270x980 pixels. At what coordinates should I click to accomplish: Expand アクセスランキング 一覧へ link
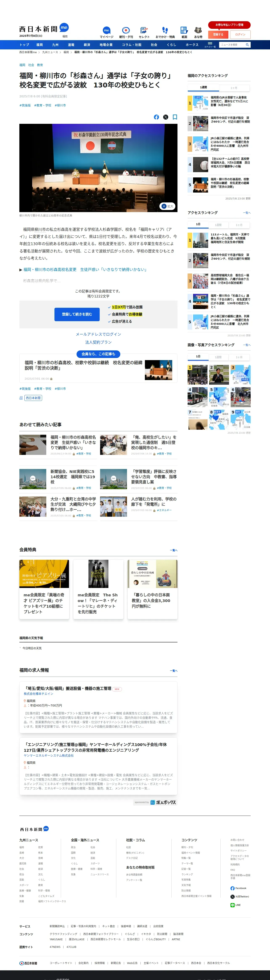pyautogui.click(x=247, y=213)
